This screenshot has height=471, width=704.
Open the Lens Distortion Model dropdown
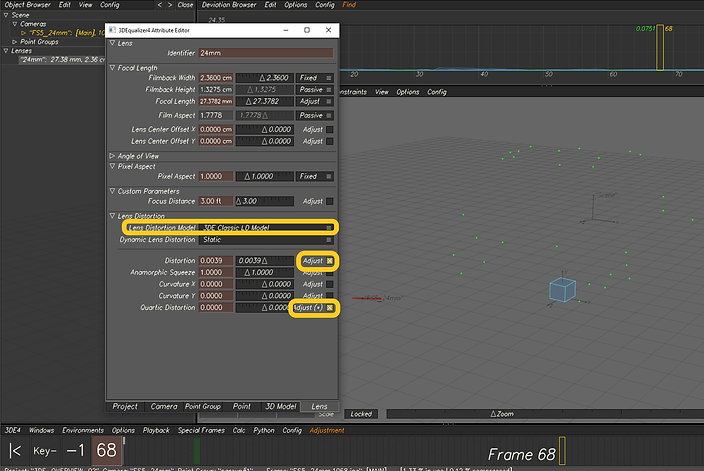coord(266,228)
